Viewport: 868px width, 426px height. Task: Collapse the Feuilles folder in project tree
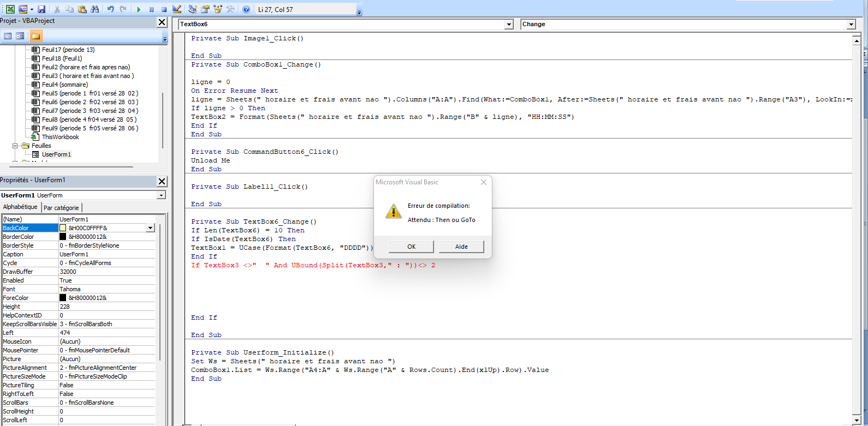pyautogui.click(x=15, y=146)
